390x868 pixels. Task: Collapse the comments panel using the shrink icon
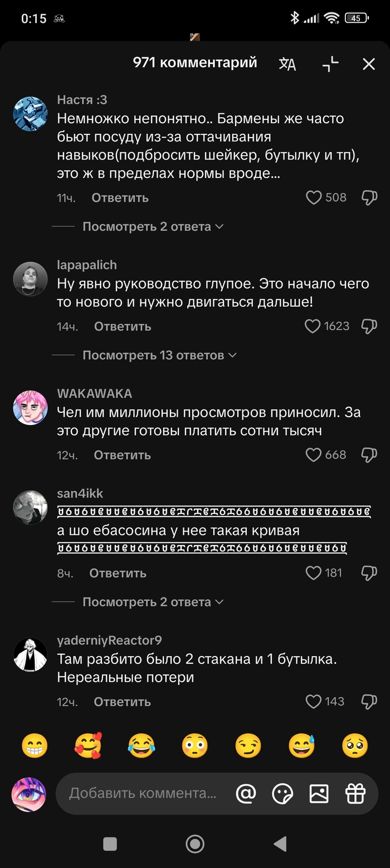click(330, 64)
